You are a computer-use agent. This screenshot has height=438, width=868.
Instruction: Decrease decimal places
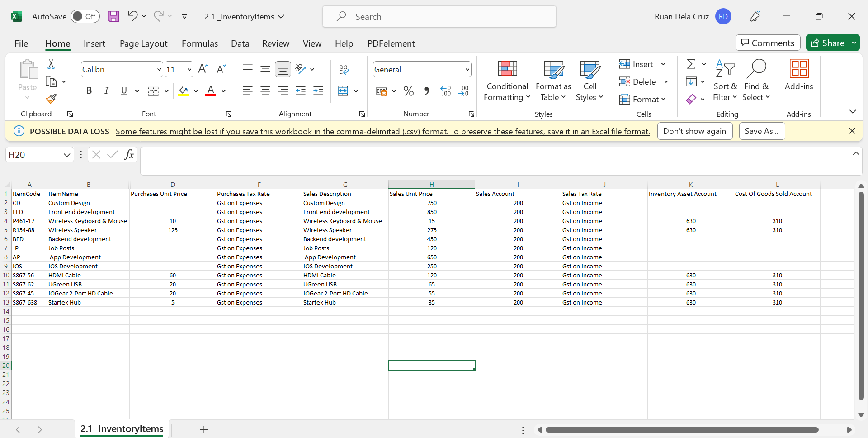(463, 91)
